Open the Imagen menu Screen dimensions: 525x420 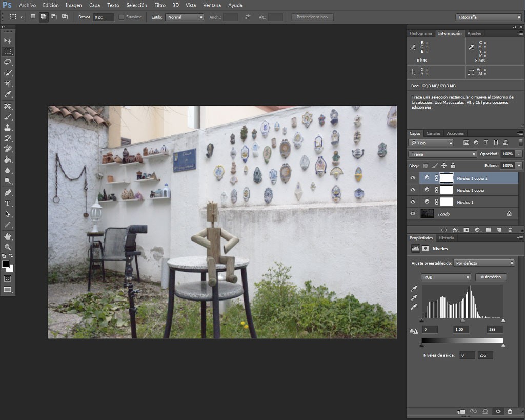(x=73, y=5)
